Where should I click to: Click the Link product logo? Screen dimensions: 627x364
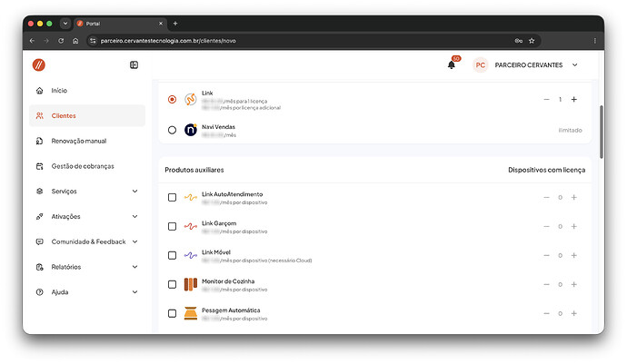click(190, 99)
